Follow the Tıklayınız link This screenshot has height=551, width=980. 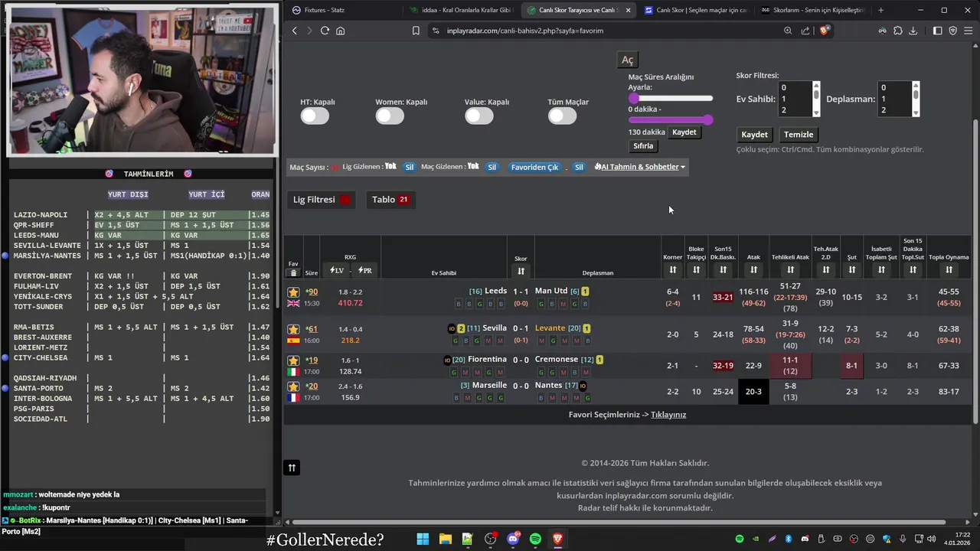pos(668,415)
